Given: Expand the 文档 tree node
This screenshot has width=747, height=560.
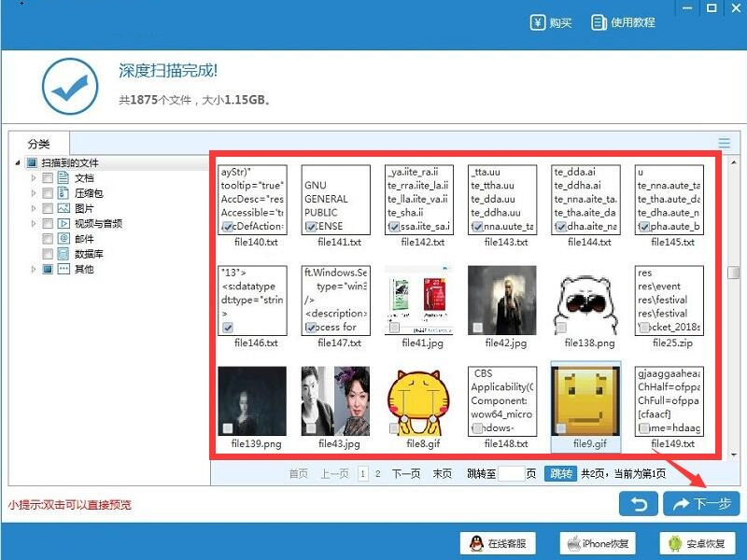Looking at the screenshot, I should click(34, 178).
